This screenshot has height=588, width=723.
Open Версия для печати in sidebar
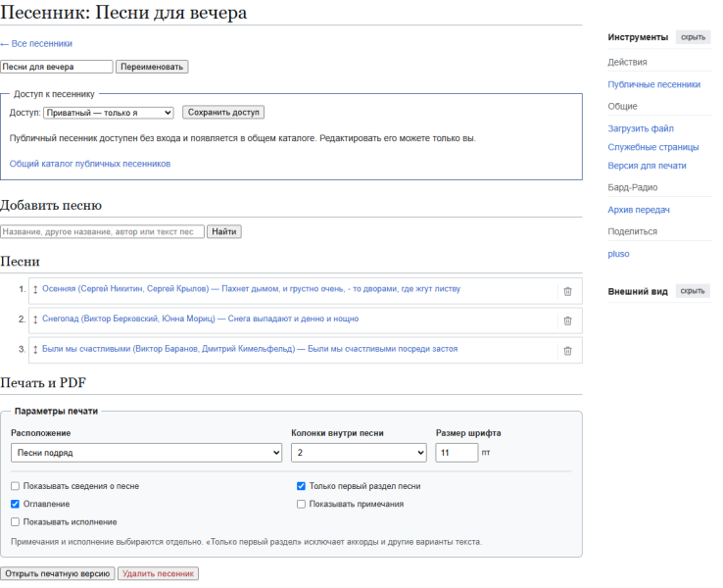[x=647, y=166]
